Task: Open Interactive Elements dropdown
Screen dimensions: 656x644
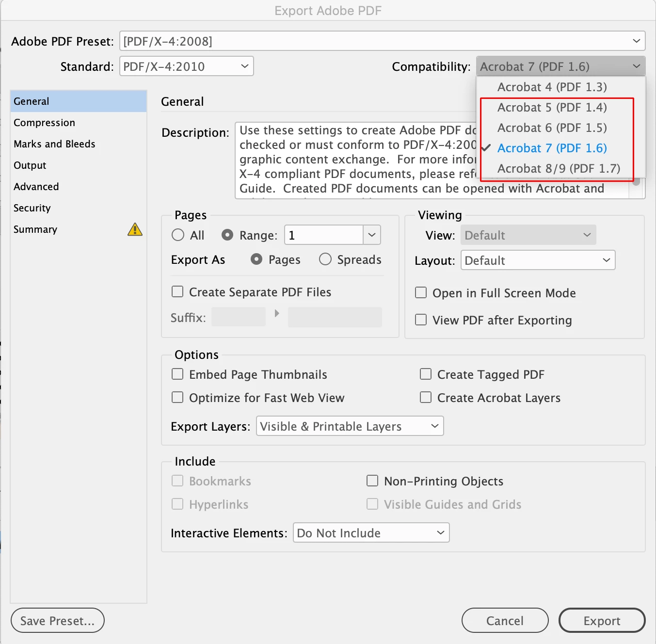Action: click(x=371, y=532)
